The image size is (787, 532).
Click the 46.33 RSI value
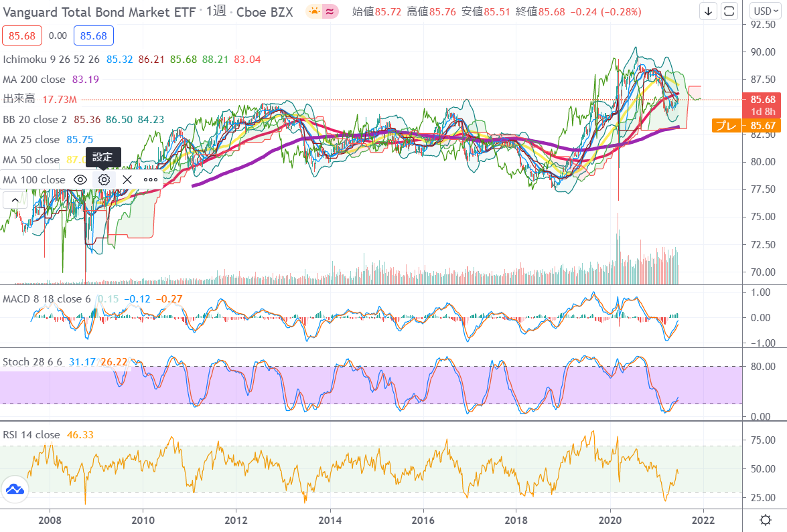[x=80, y=435]
